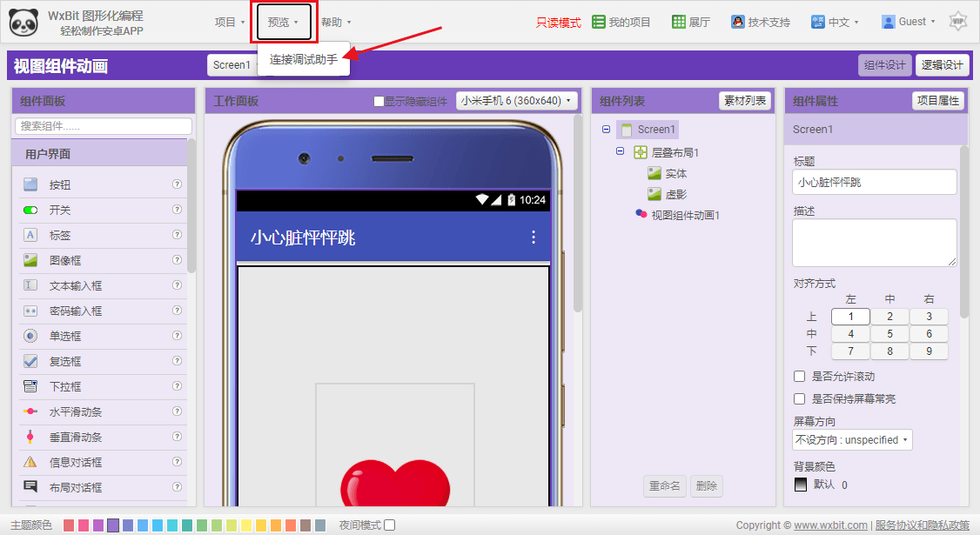Screen dimensions: 980x535
Task: Collapse the Screen1 tree node
Action: [x=606, y=130]
